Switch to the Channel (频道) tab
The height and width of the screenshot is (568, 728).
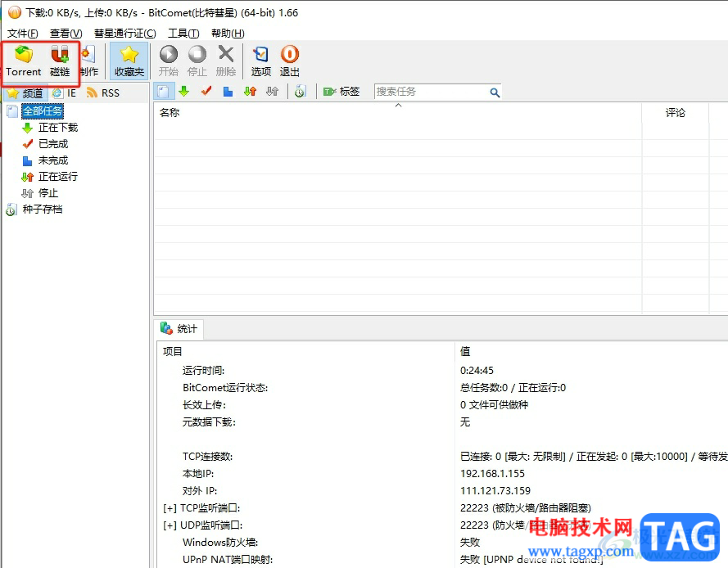(25, 93)
